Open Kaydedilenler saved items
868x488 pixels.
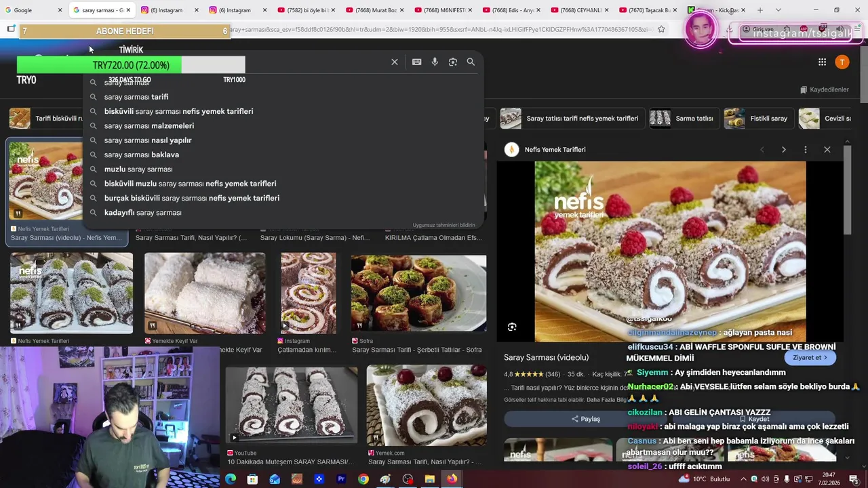(825, 89)
